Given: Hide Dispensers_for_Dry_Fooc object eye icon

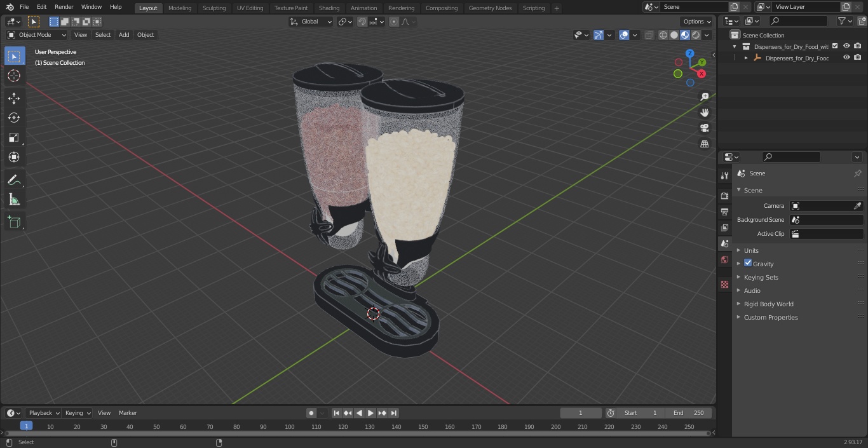Looking at the screenshot, I should coord(846,58).
